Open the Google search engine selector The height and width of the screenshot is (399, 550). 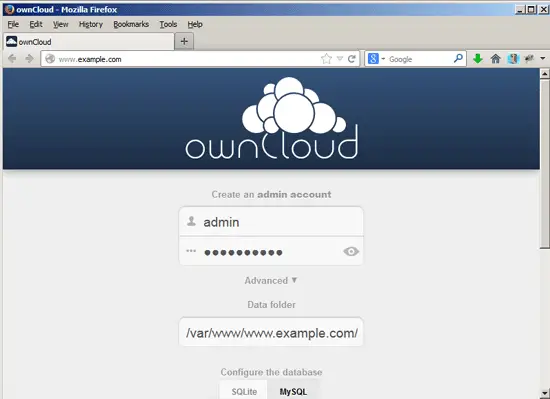[x=376, y=59]
